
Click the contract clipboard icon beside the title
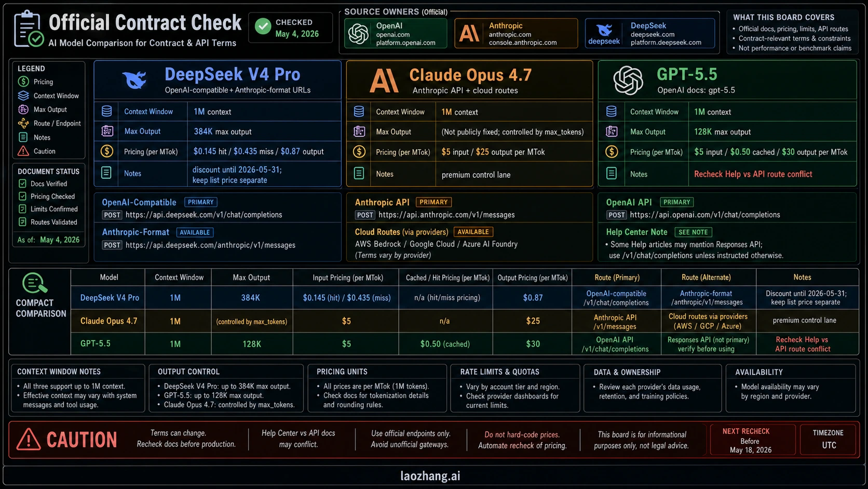click(x=29, y=29)
